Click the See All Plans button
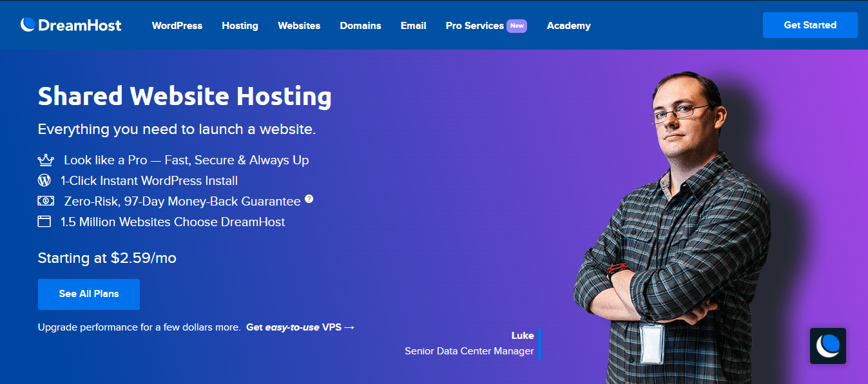868x384 pixels. pyautogui.click(x=89, y=294)
